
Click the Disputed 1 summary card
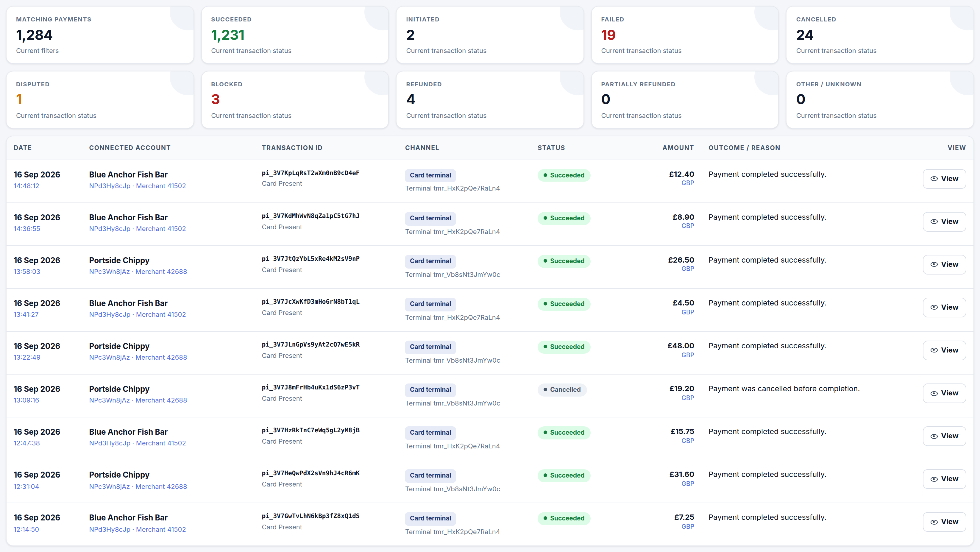tap(100, 100)
